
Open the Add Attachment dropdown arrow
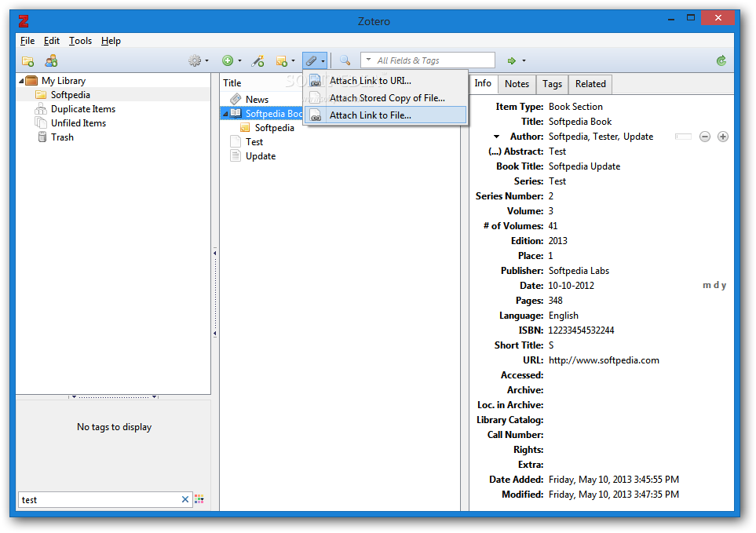pyautogui.click(x=323, y=61)
